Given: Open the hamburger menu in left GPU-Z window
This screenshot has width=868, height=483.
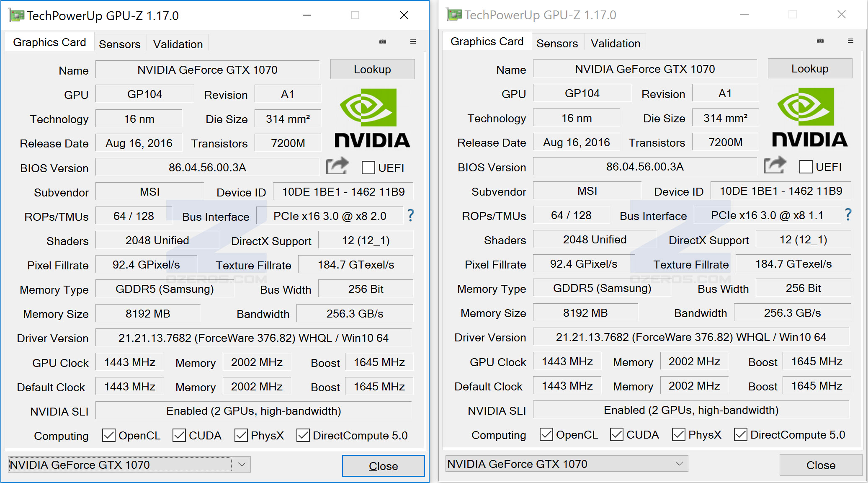Looking at the screenshot, I should [413, 41].
